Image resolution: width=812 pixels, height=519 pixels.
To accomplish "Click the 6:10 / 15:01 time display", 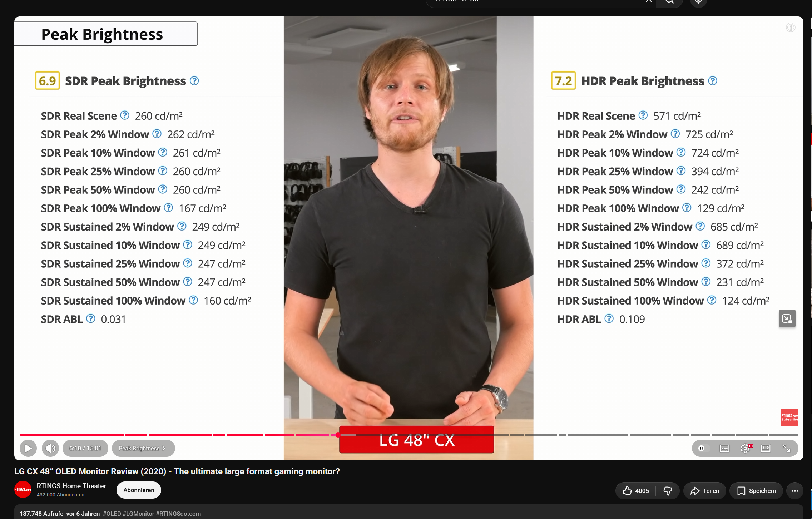I will [85, 448].
